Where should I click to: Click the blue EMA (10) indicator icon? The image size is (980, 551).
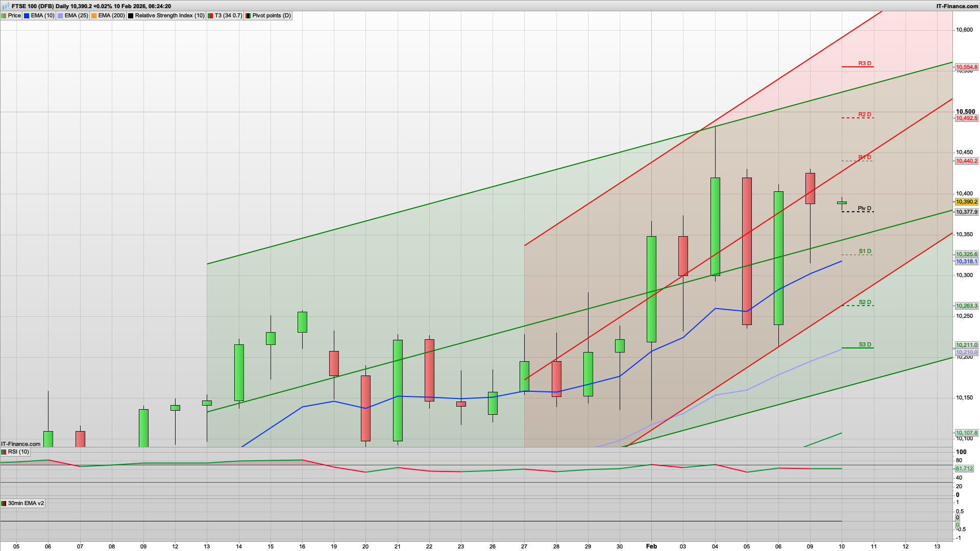[27, 15]
